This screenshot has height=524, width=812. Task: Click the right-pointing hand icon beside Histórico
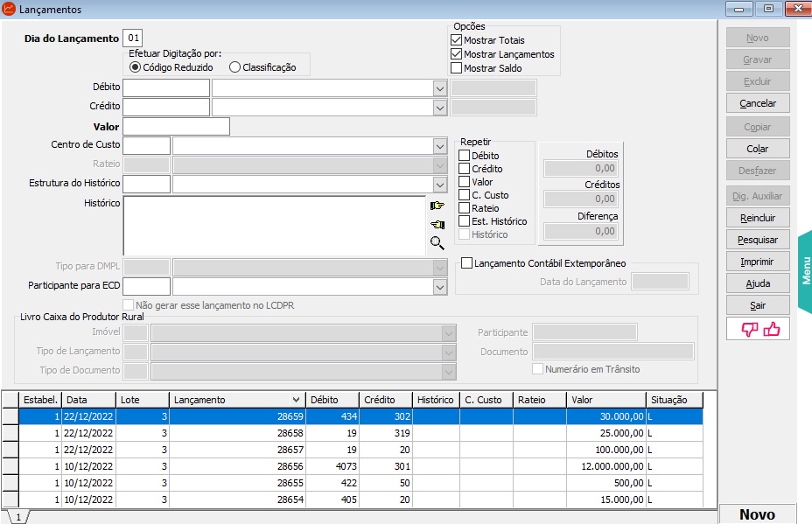pyautogui.click(x=437, y=206)
